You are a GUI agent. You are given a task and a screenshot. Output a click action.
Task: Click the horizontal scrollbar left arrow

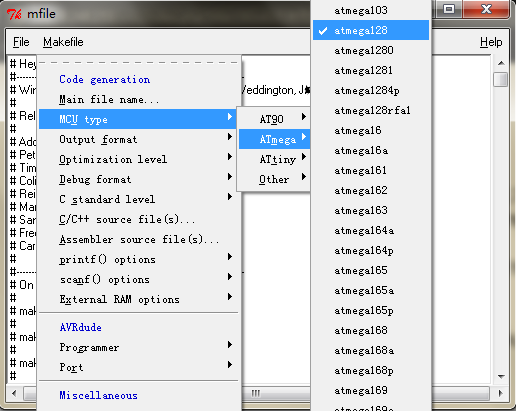(x=14, y=393)
